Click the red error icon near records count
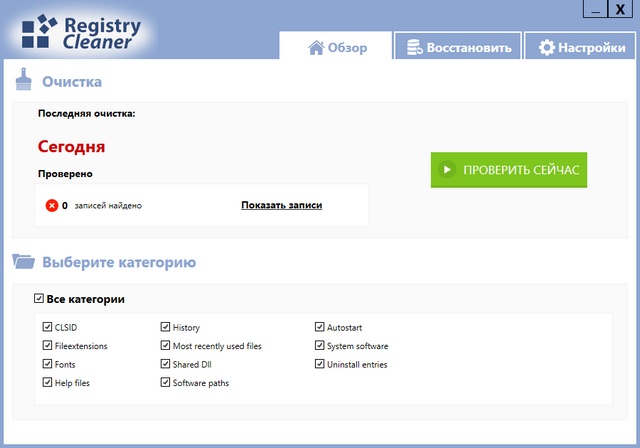 point(52,205)
